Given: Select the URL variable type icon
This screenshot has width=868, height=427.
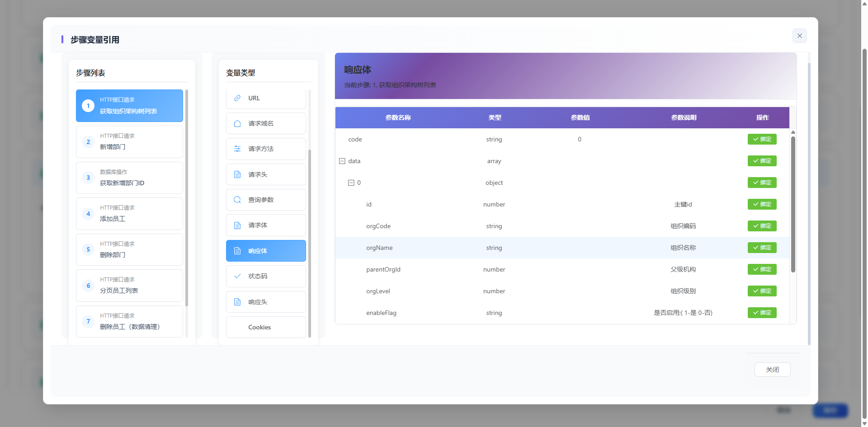Looking at the screenshot, I should 237,98.
